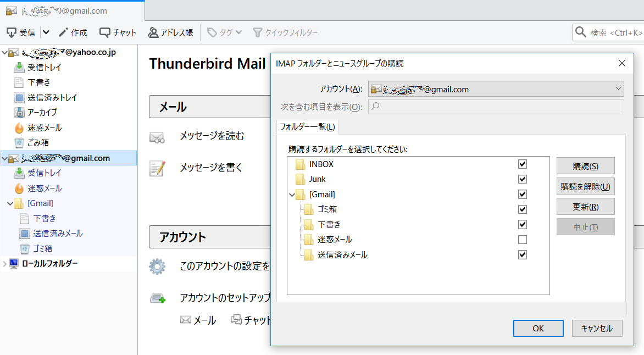Uncheck the INBOX subscription checkbox
Viewport: 644px width, 355px height.
point(523,164)
